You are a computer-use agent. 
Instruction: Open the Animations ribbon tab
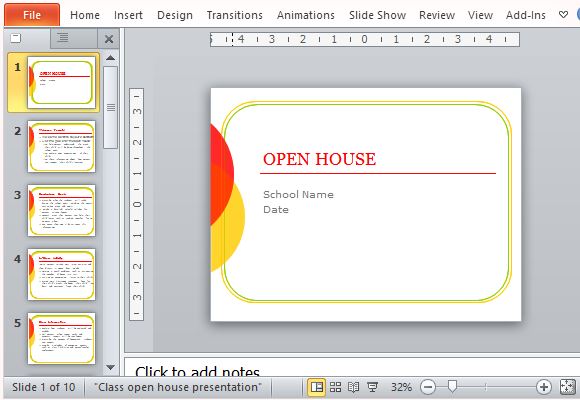[306, 15]
